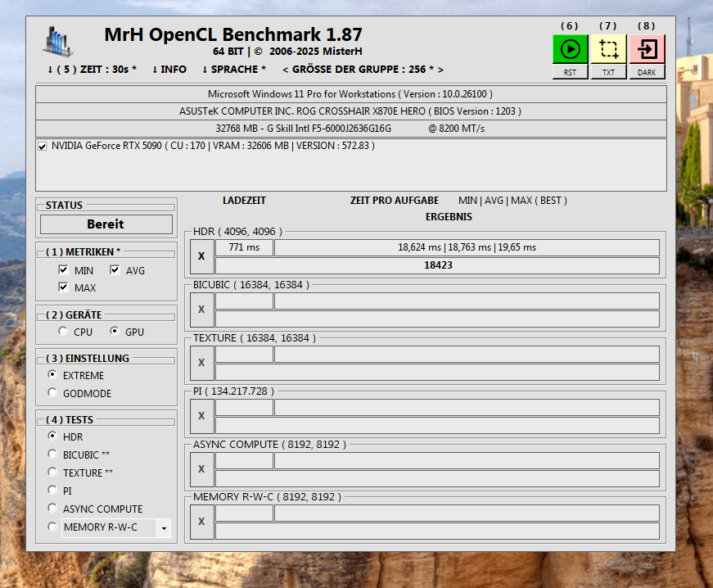
Task: Decrease group size with left angle bracket
Action: point(285,70)
